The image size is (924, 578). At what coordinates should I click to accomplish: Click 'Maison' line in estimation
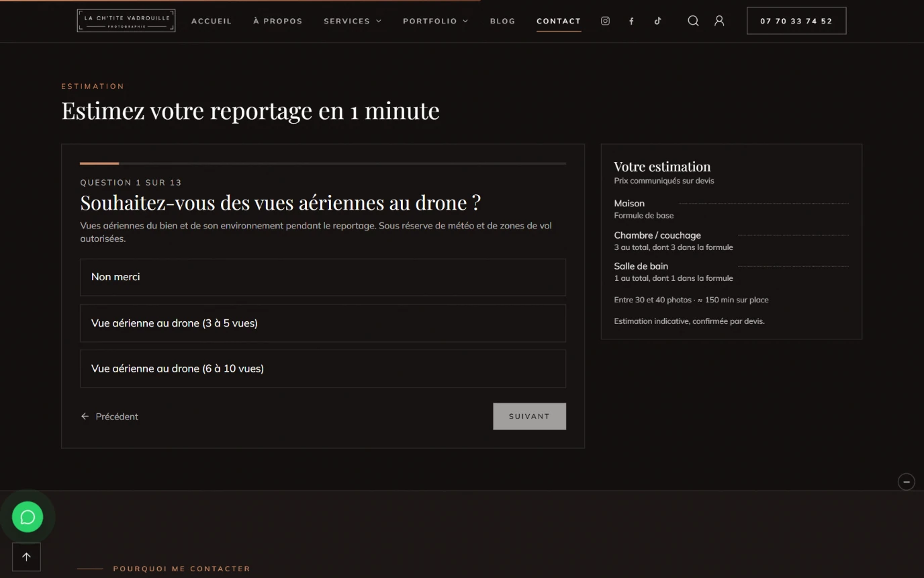point(731,208)
